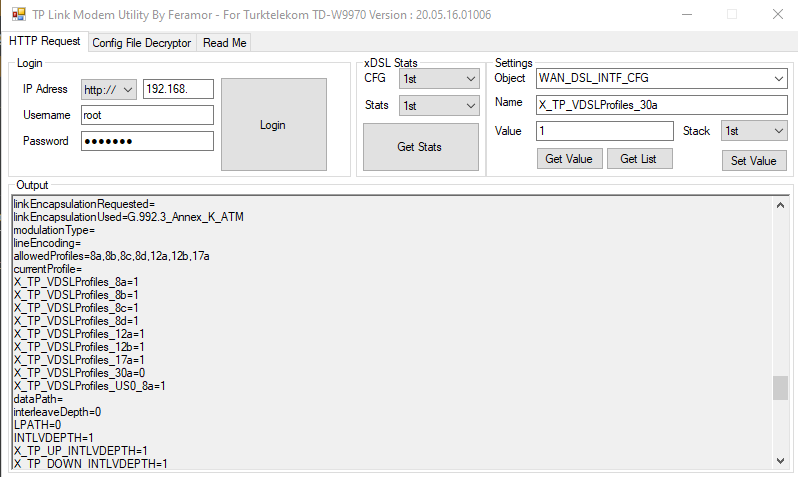Click the Value input field

(x=605, y=131)
